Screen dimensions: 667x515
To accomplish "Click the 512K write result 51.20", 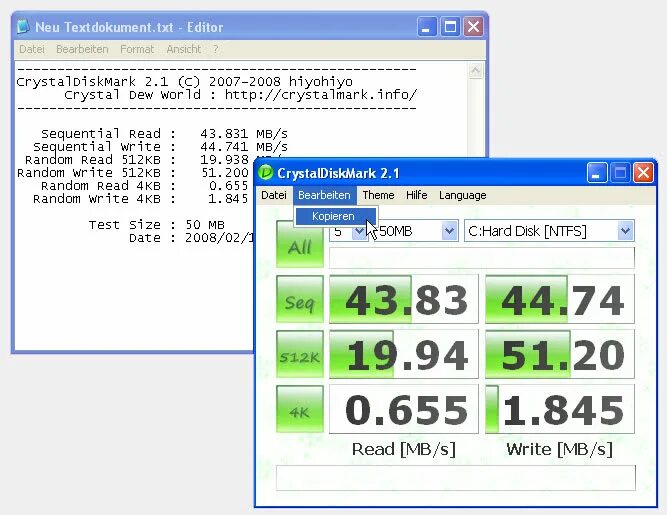I will click(560, 354).
